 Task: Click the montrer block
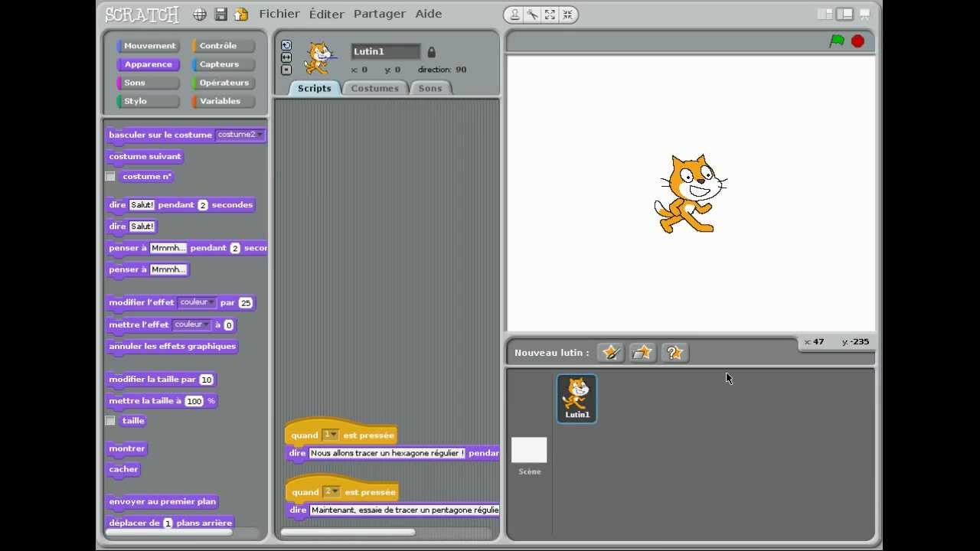(126, 448)
